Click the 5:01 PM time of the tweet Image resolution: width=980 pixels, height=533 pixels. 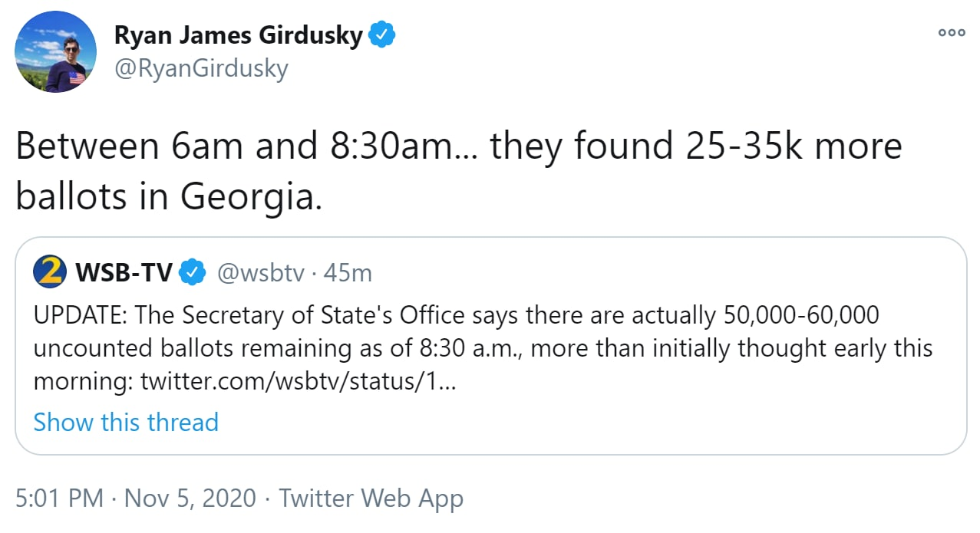(59, 498)
